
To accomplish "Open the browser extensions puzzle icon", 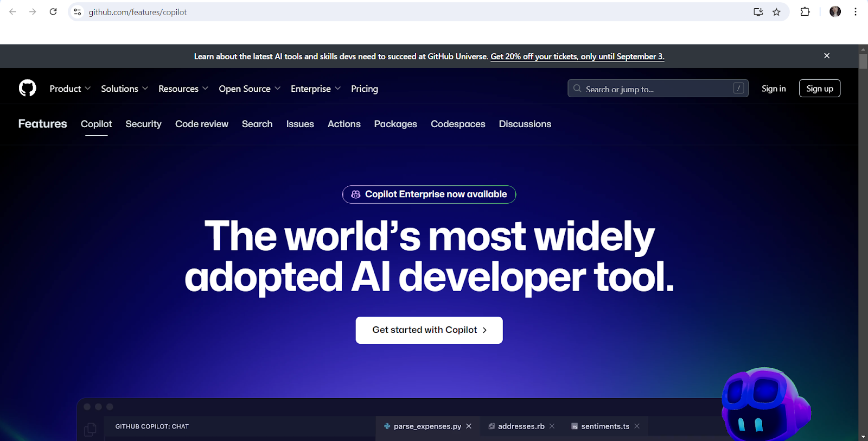I will coord(805,11).
